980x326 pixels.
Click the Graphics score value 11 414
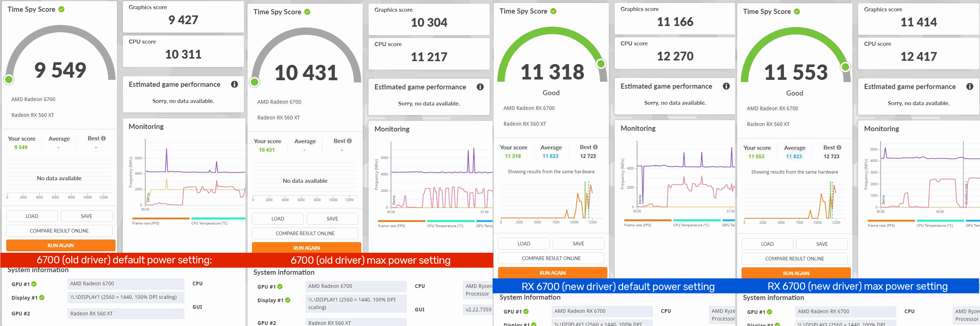point(919,22)
